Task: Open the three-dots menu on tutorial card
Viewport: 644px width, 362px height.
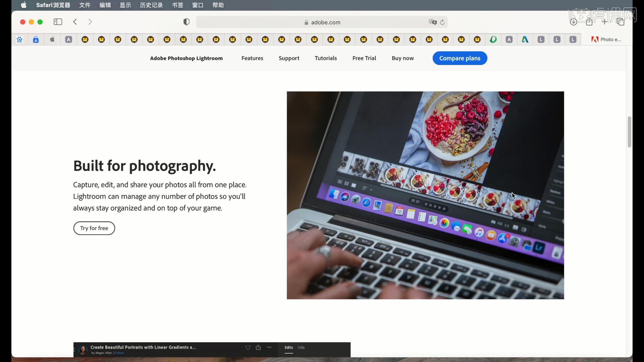Action: (x=269, y=348)
